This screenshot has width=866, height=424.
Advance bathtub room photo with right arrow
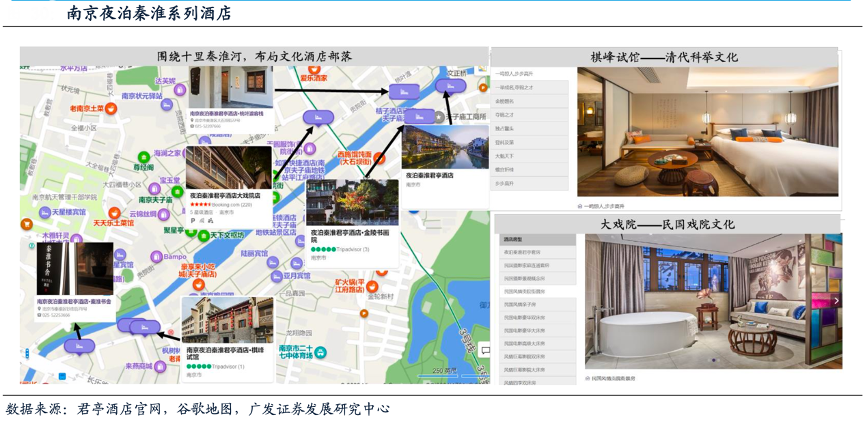coord(836,301)
